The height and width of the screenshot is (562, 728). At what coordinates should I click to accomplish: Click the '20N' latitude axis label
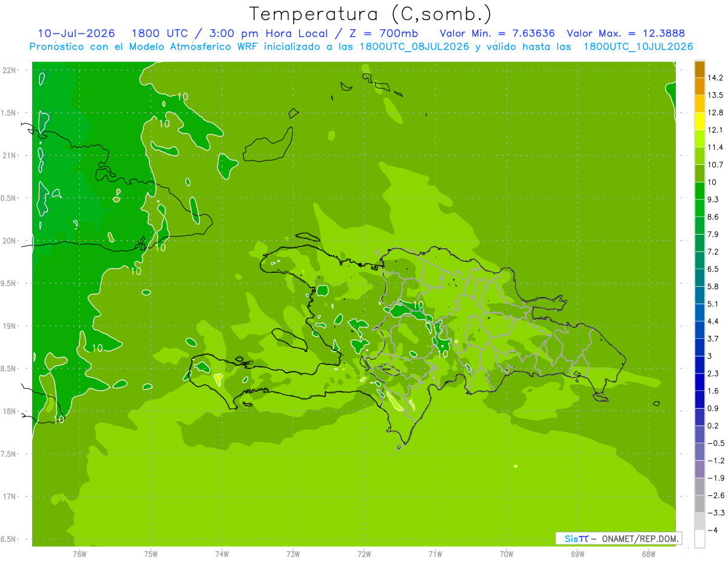(9, 241)
